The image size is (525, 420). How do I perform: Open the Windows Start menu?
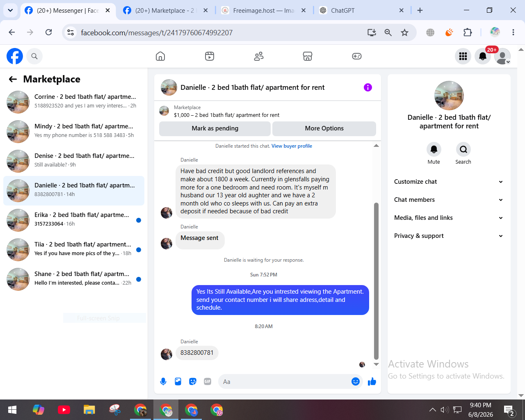tap(12, 410)
